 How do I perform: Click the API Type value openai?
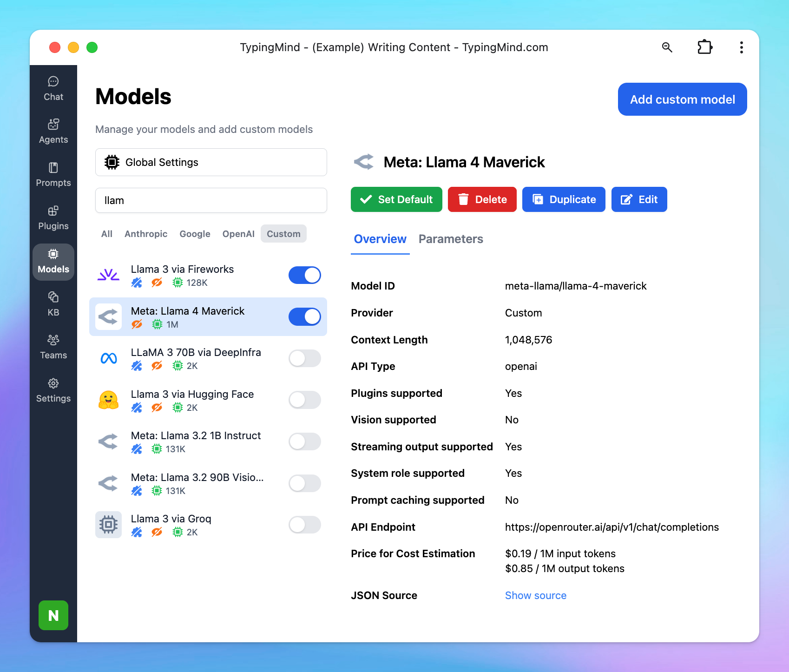pos(521,366)
